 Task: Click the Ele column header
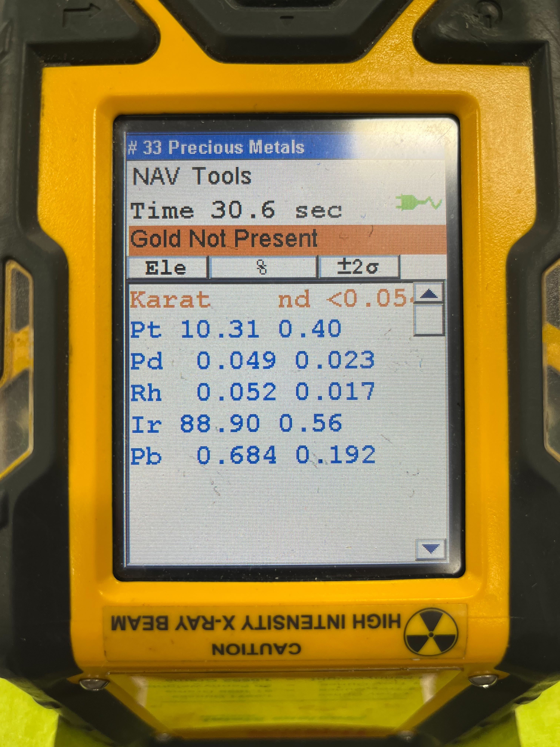tap(166, 268)
